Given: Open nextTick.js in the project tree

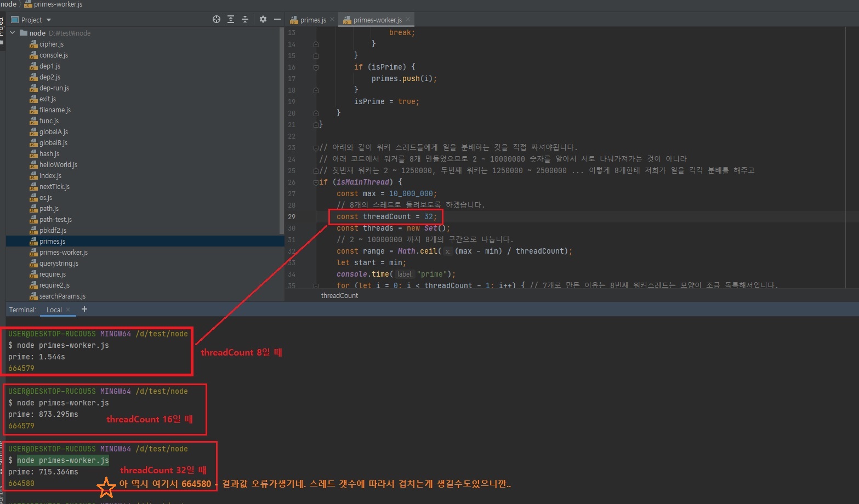Looking at the screenshot, I should [x=54, y=186].
